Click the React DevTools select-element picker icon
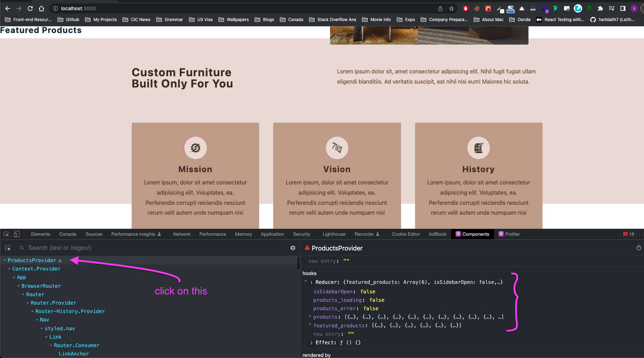The width and height of the screenshot is (644, 358). [8, 248]
